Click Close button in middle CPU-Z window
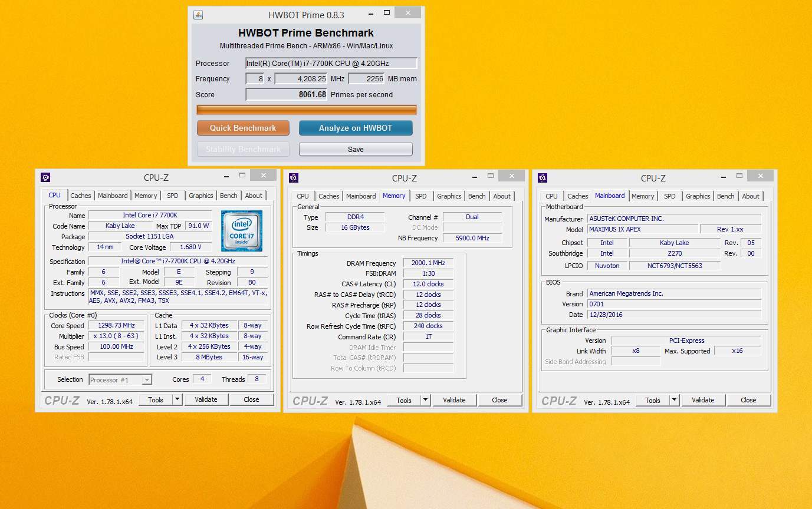 [499, 400]
